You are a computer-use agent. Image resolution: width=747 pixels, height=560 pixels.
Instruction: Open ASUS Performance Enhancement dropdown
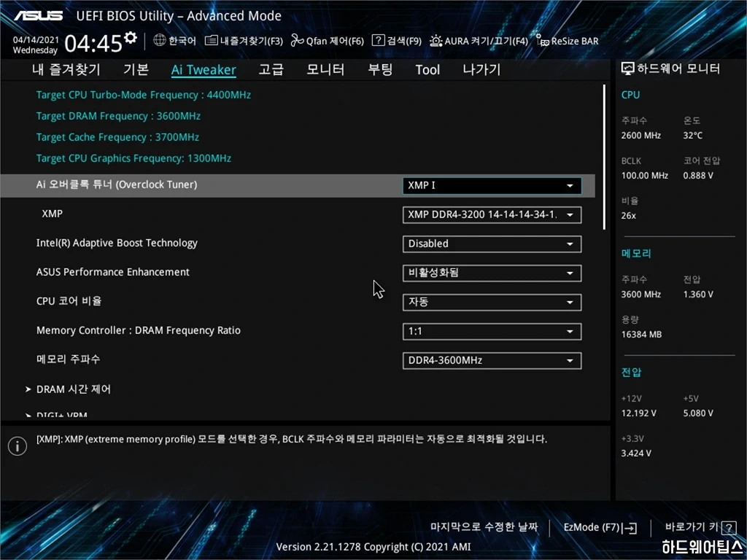click(492, 273)
